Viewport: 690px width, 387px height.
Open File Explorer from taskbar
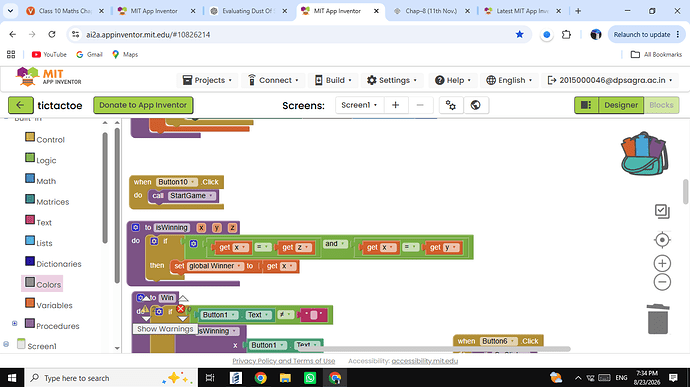[x=285, y=378]
